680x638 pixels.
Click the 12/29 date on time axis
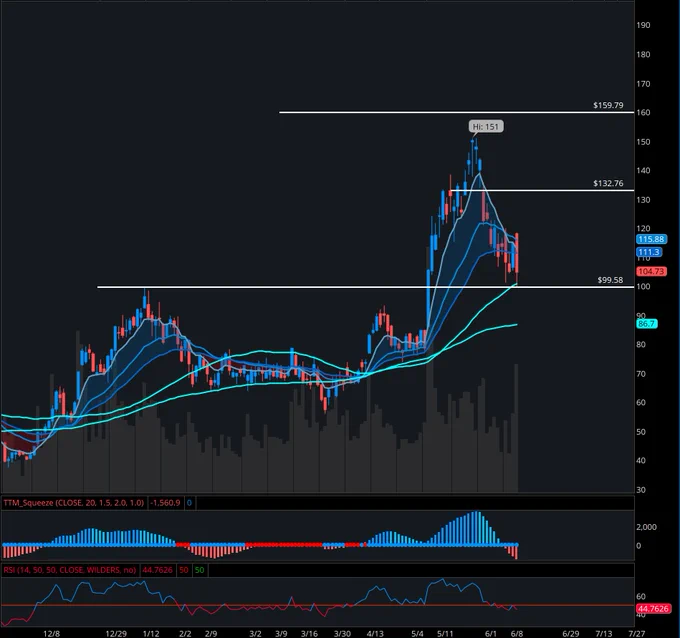116,633
